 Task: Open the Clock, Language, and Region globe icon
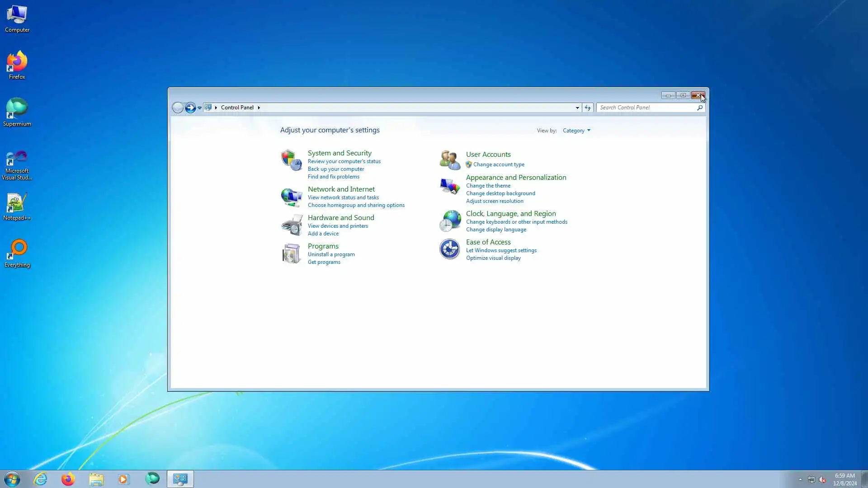[449, 221]
